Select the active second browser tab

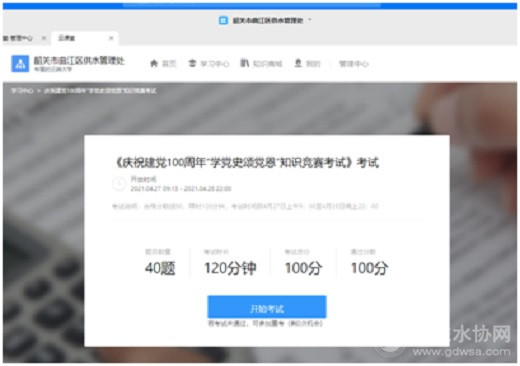[x=85, y=38]
